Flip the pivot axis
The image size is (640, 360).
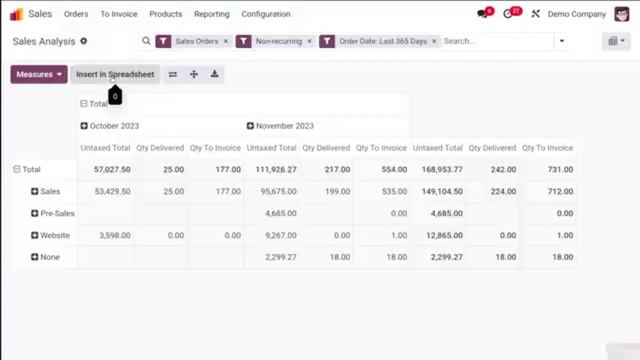point(173,74)
